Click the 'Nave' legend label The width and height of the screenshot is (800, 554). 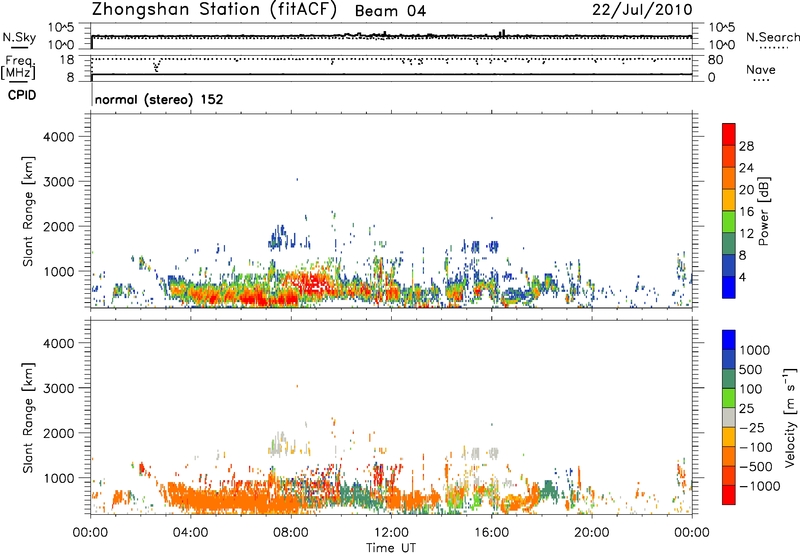click(761, 70)
